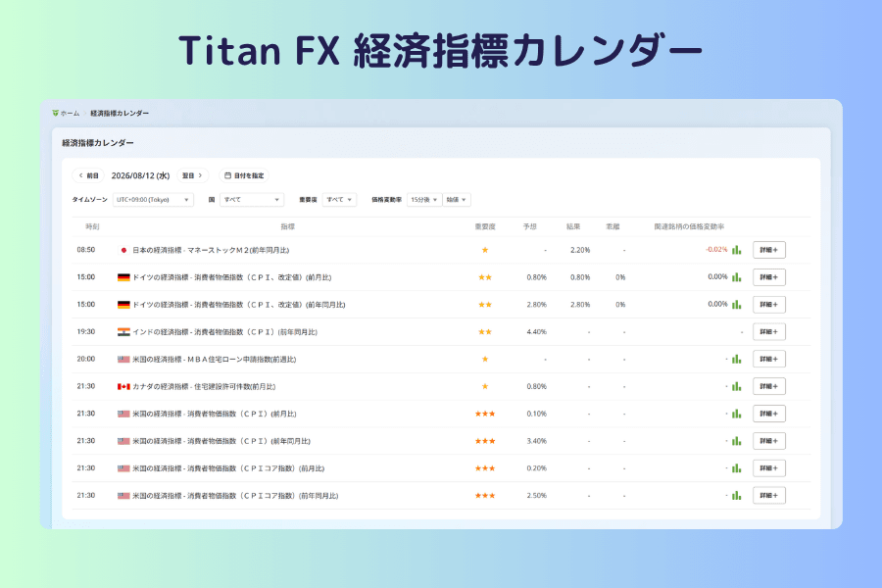882x588 pixels.
Task: Open 詳細+ for German CPI 前月比 row
Action: tap(769, 276)
